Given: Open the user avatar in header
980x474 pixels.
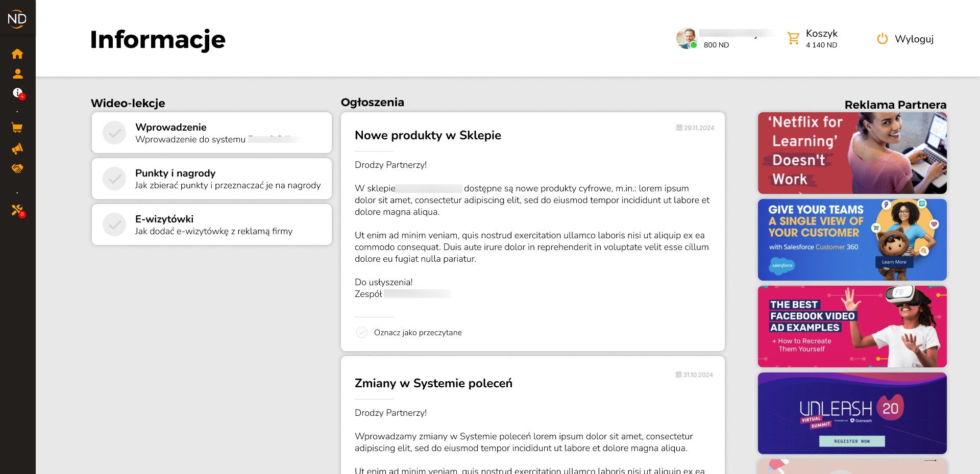Looking at the screenshot, I should click(x=687, y=38).
